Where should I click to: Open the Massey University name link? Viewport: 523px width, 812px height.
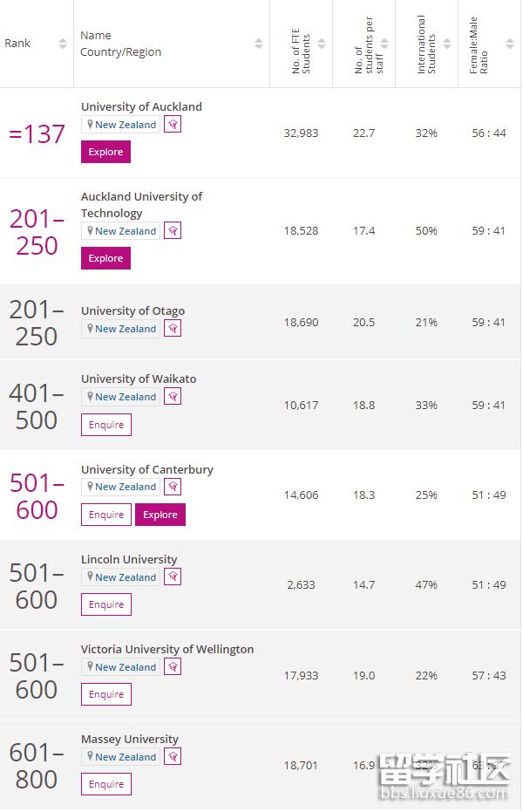pyautogui.click(x=129, y=739)
